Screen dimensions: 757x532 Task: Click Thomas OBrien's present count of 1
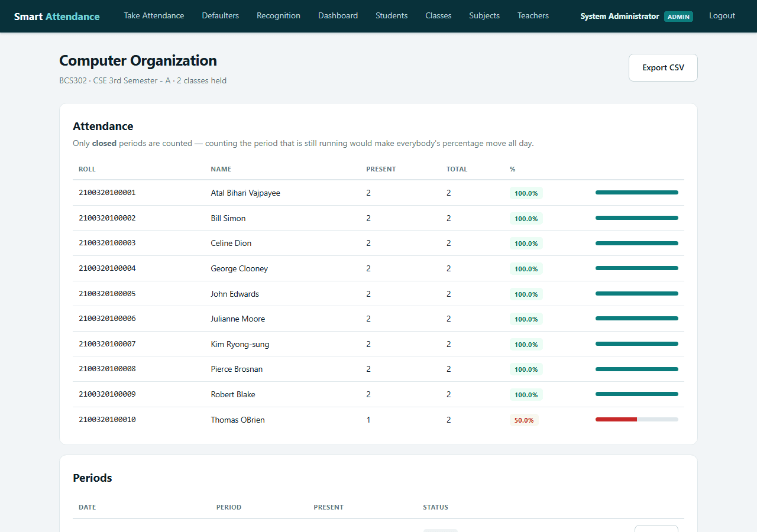tap(368, 420)
